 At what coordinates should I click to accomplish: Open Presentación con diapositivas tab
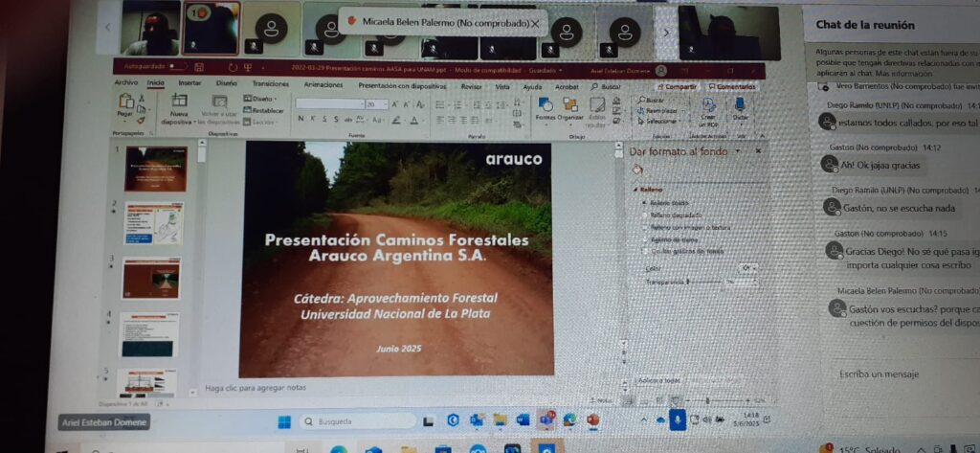coord(402,86)
